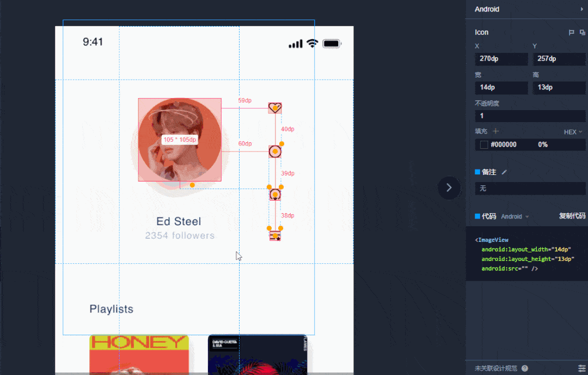Click the 未关联设计规范 label
Viewport: 588px width, 375px height.
pos(496,368)
